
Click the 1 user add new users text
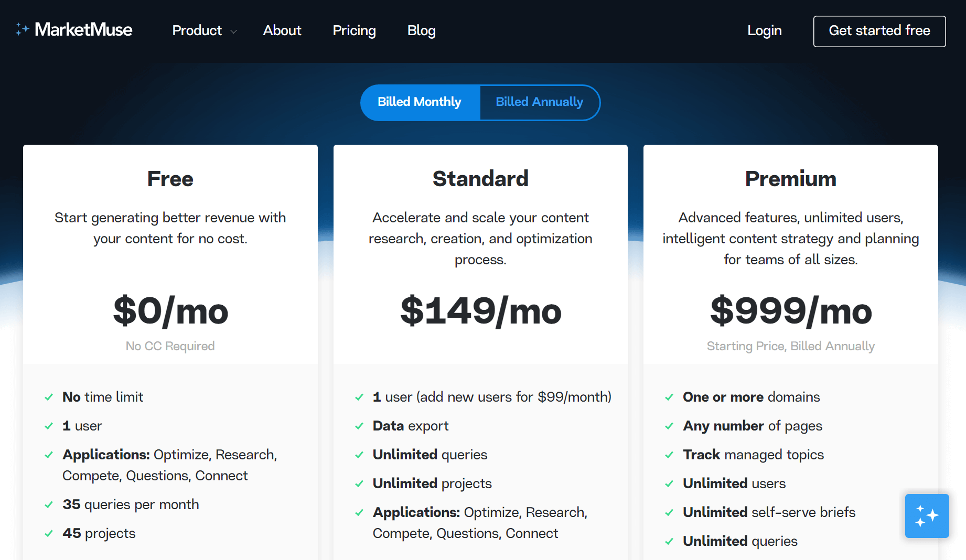click(492, 397)
